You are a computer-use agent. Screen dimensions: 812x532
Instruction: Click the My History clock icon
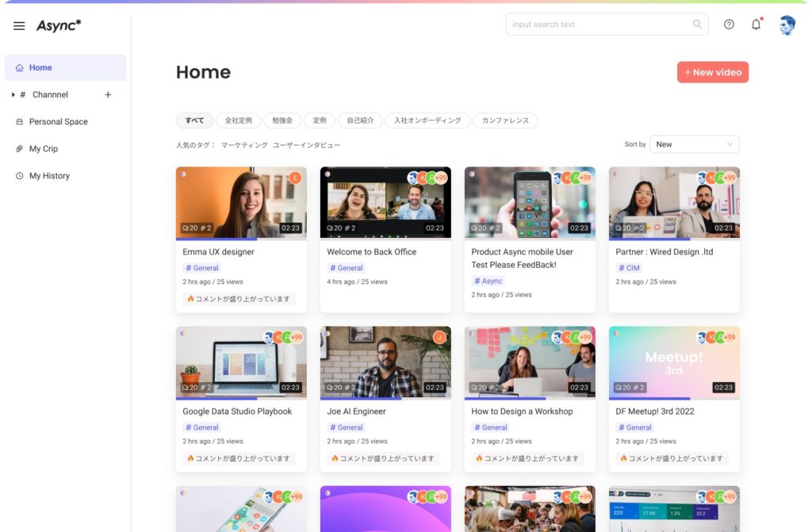[x=19, y=175]
